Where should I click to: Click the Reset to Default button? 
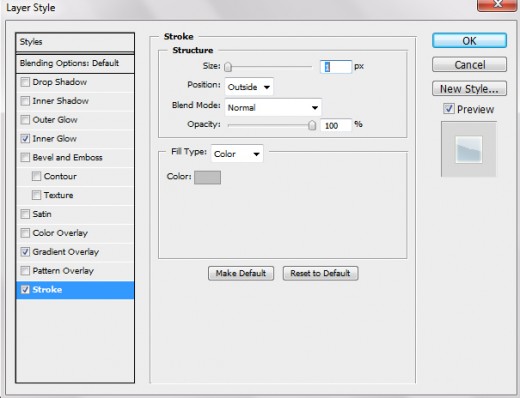pos(320,273)
